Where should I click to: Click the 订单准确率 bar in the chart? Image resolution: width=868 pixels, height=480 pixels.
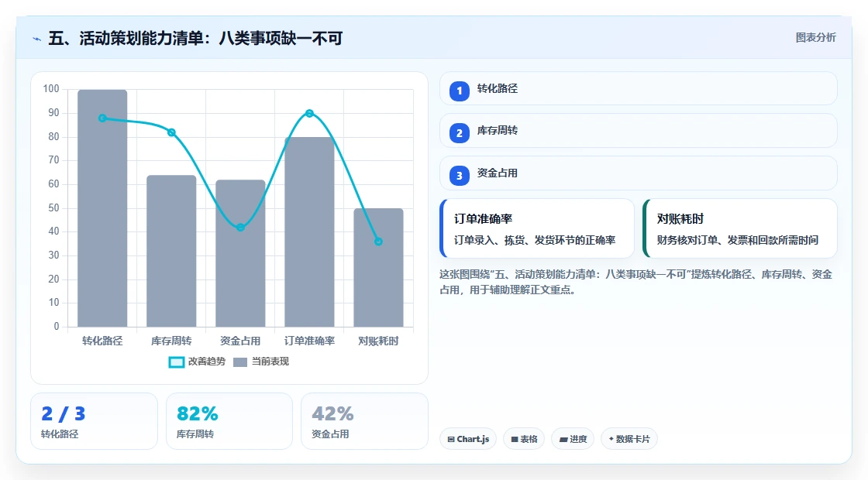[309, 231]
